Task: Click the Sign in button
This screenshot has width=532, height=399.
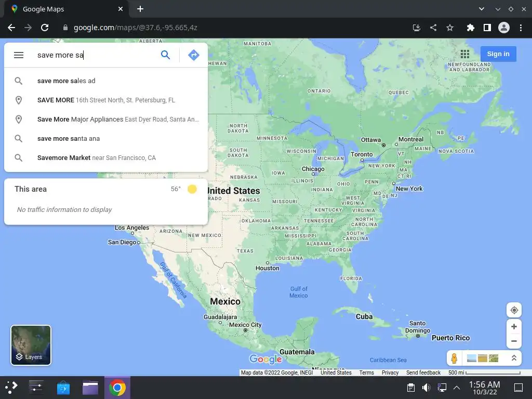Action: 498,54
